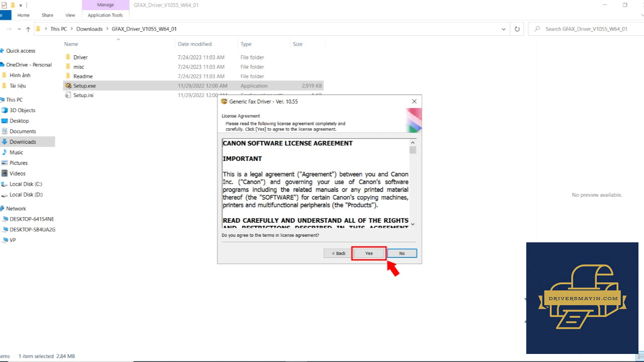Click This PC in the address bar
The image size is (644, 362).
(58, 29)
